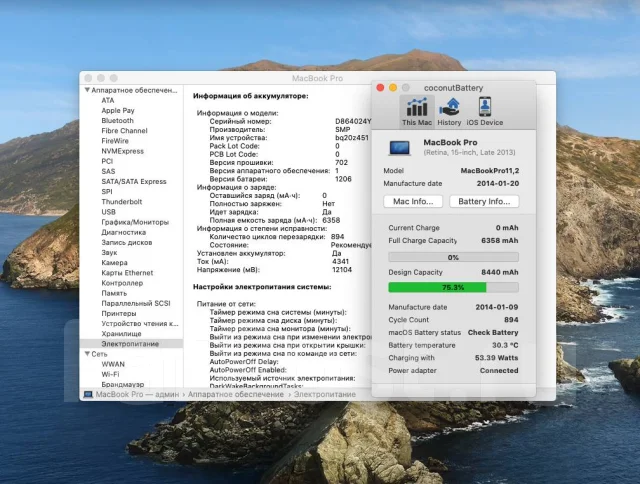Click full charge capacity value 6358 in System Information
The image size is (640, 484).
[331, 220]
